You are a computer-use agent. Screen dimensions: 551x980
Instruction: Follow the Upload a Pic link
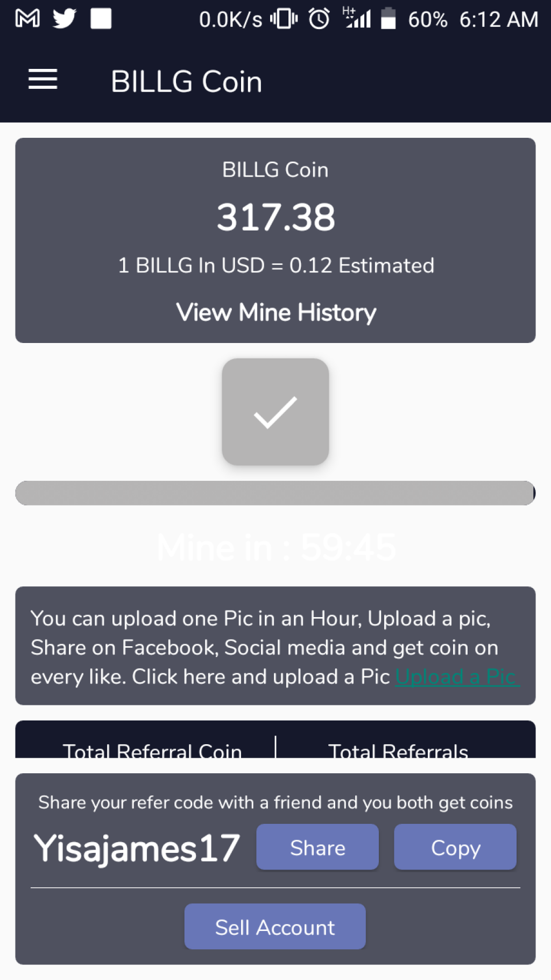(x=457, y=676)
